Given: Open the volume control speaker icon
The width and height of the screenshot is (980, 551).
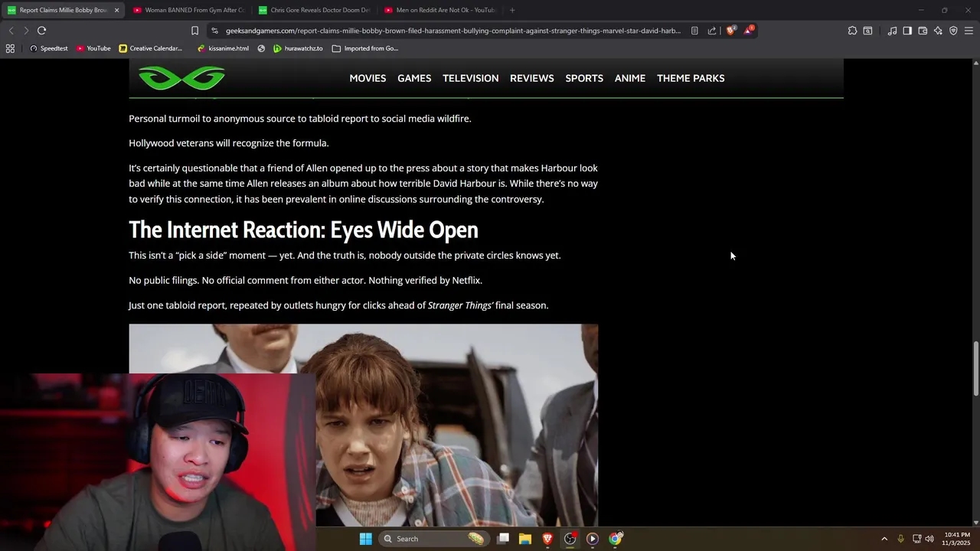Looking at the screenshot, I should (x=929, y=539).
